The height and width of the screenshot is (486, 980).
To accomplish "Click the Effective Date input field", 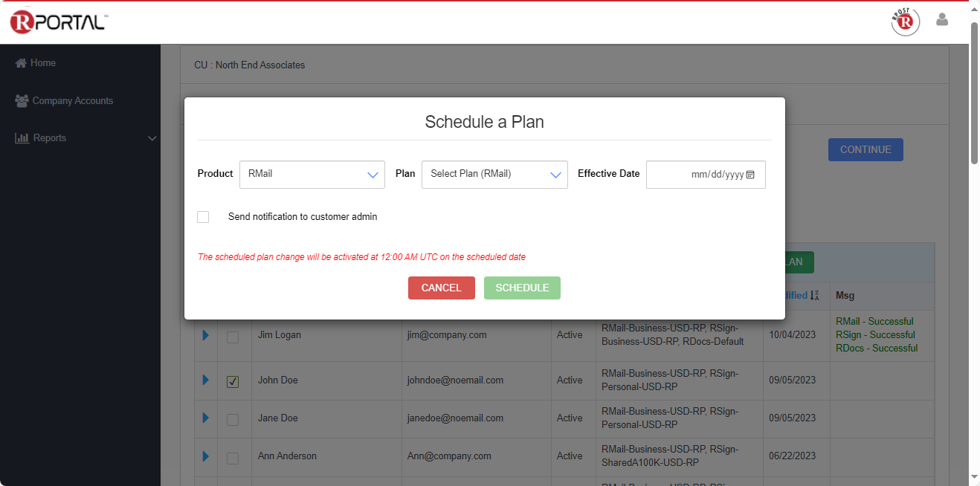I will [x=695, y=175].
